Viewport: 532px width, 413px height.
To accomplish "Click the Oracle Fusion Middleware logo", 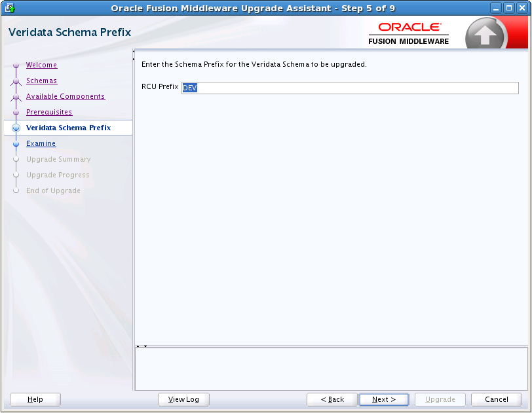I will [409, 33].
